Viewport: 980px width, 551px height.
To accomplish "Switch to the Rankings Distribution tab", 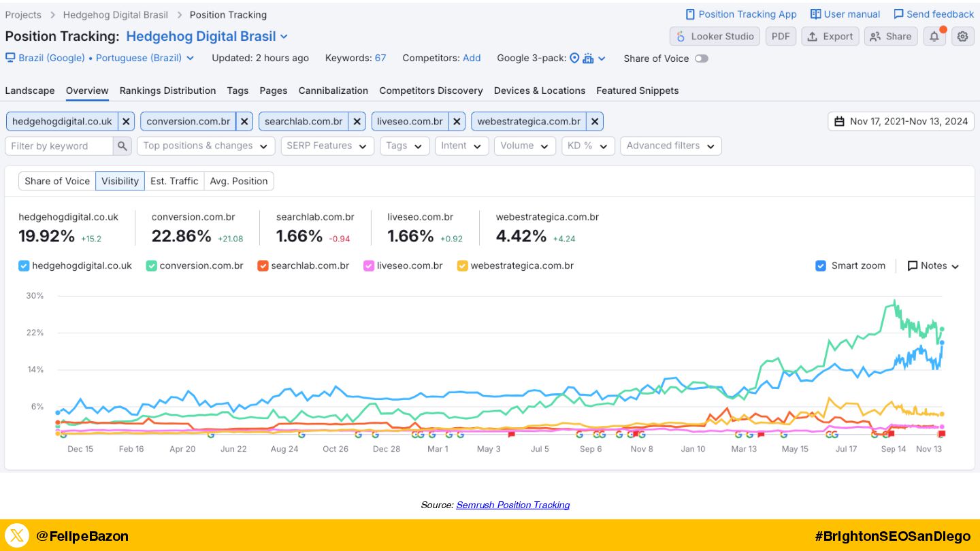I will pyautogui.click(x=167, y=90).
